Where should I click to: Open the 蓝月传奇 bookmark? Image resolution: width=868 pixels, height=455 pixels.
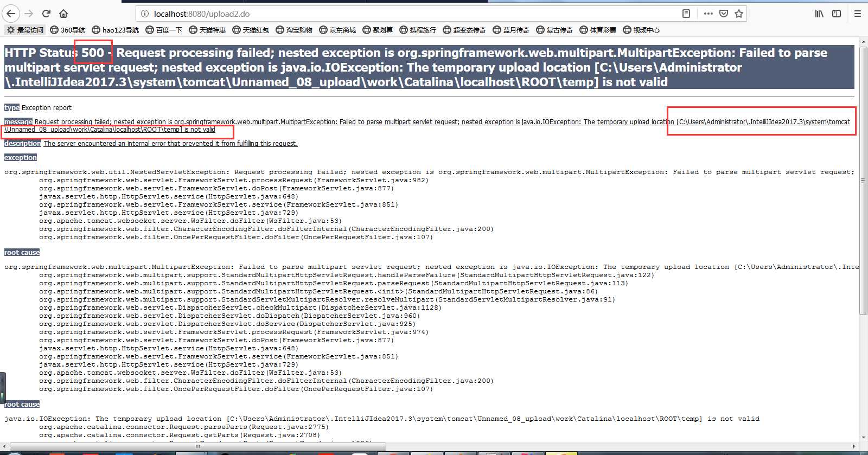point(511,30)
